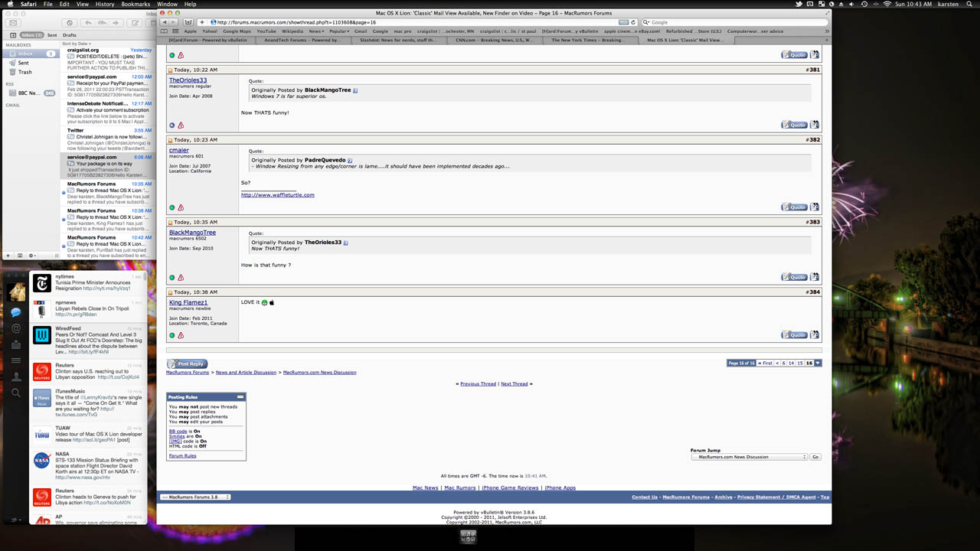Open the page navigation dropdown arrow after page 16

(818, 363)
